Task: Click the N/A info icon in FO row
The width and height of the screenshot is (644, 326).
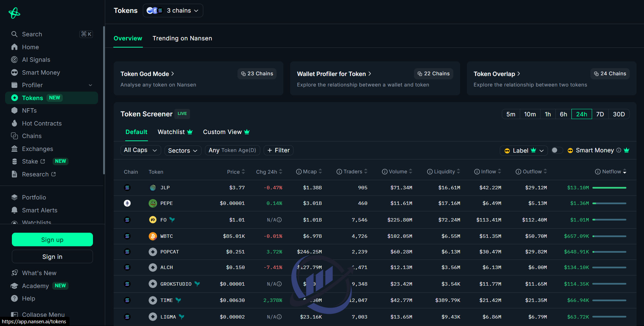Action: coord(279,220)
